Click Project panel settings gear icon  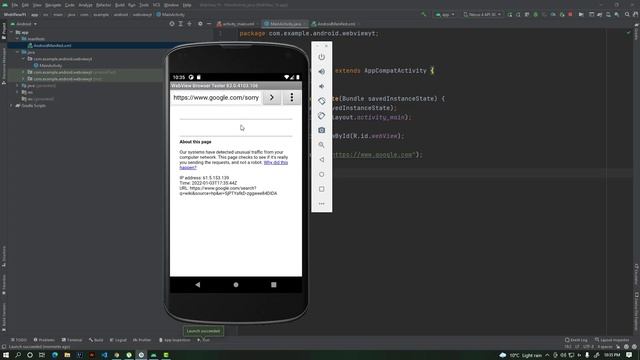pos(200,24)
